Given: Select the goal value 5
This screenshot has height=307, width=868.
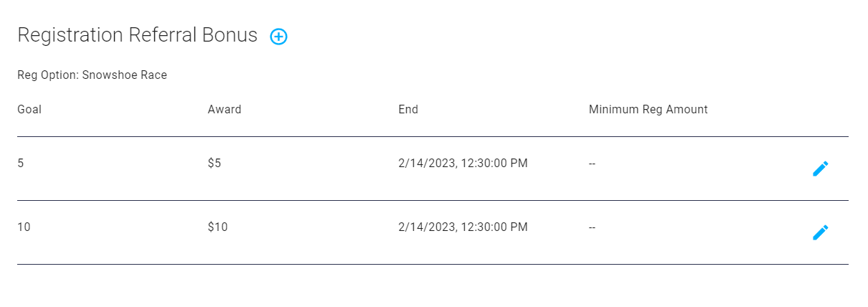Looking at the screenshot, I should [21, 163].
